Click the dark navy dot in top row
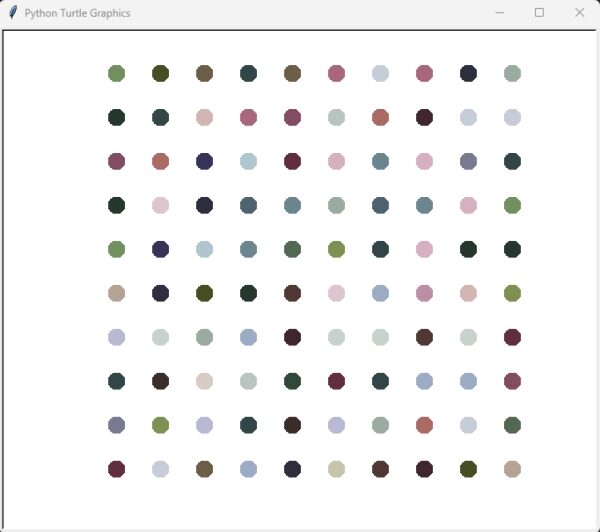600x532 pixels. click(468, 73)
